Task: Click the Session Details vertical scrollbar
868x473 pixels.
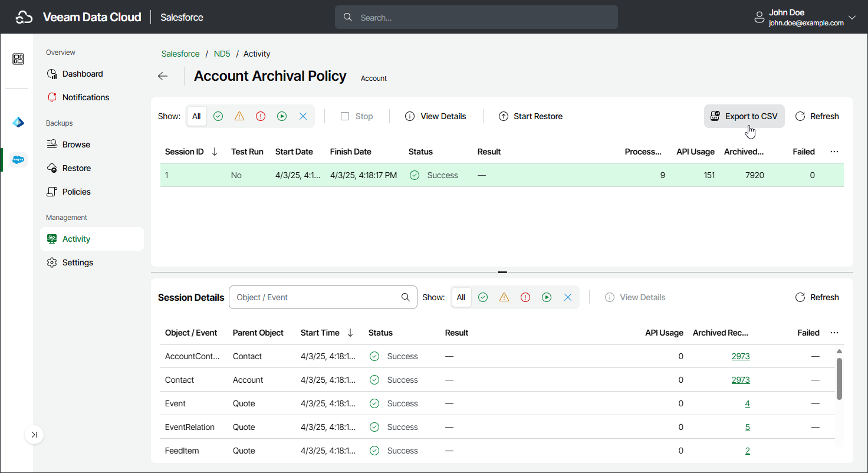Action: coord(839,379)
